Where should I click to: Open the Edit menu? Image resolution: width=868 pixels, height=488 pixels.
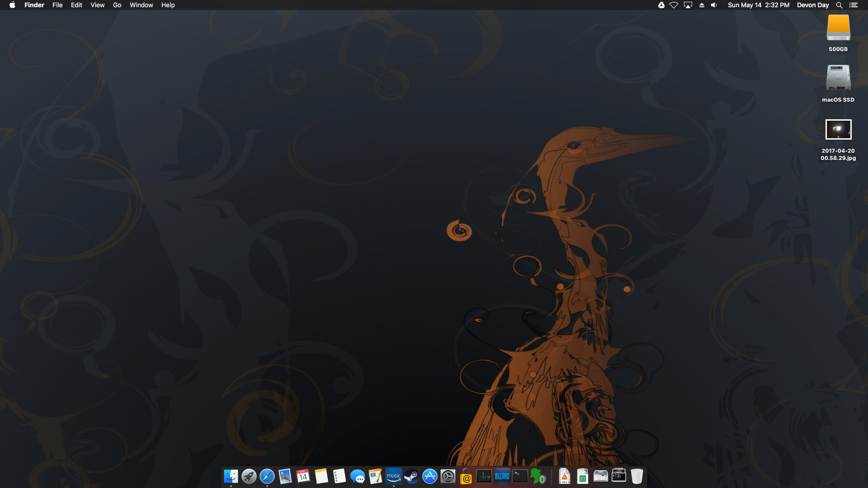click(76, 5)
